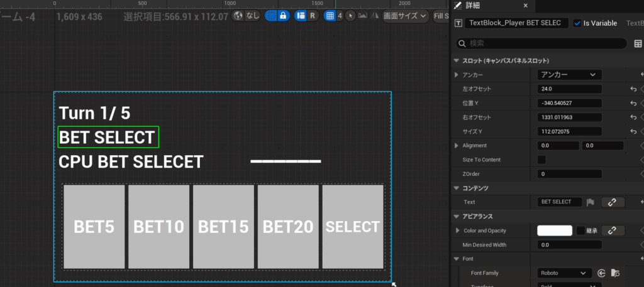Click the localization globe icon in viewport toolbar
644x287 pixels.
(239, 16)
